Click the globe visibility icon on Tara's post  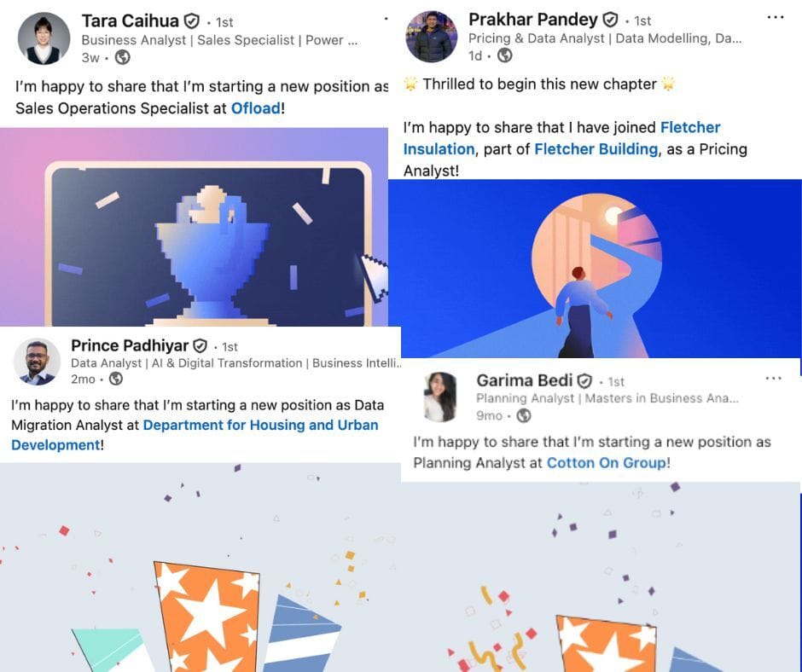click(122, 57)
